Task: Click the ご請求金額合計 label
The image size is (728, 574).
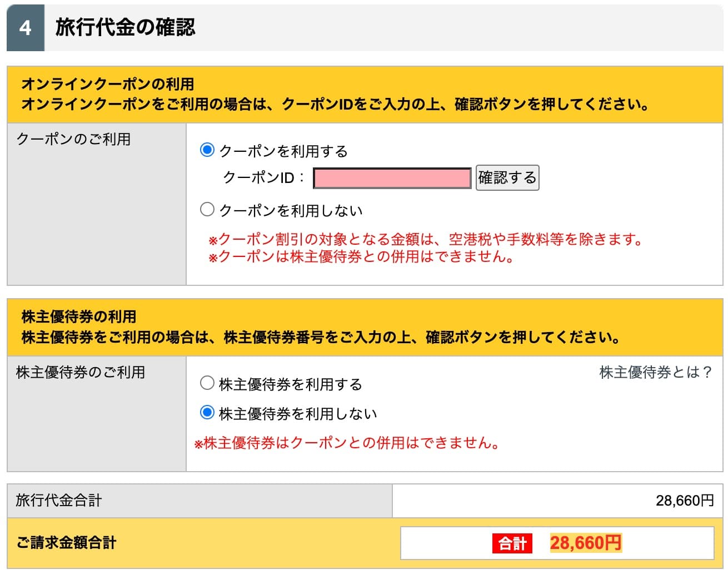Action: tap(67, 542)
